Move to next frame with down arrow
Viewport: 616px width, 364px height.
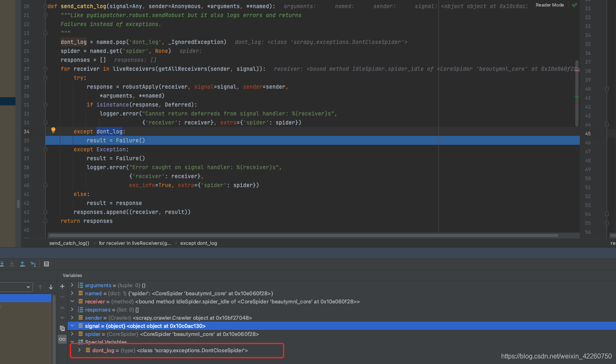point(51,287)
